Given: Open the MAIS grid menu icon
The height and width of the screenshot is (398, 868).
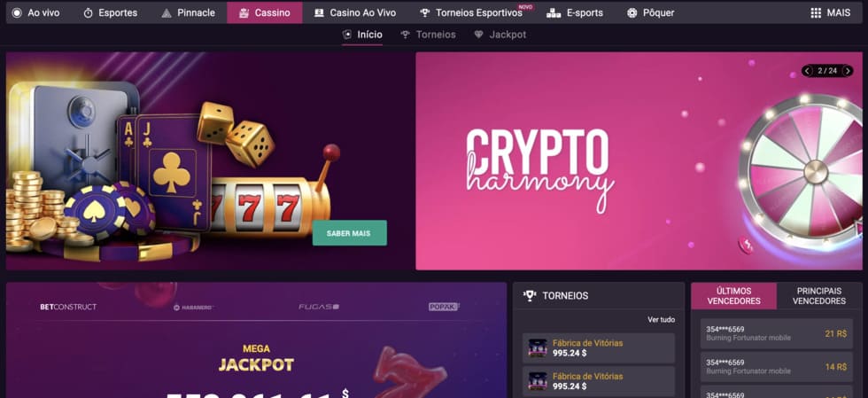Looking at the screenshot, I should (816, 12).
